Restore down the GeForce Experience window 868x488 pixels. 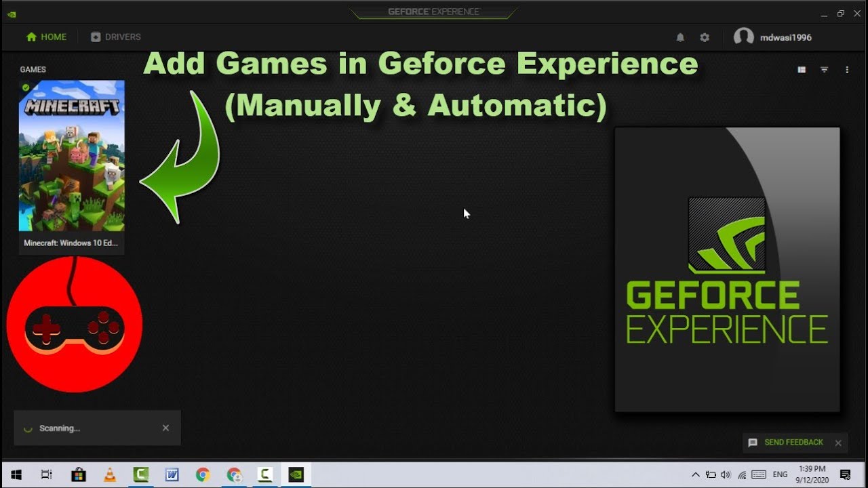point(841,13)
